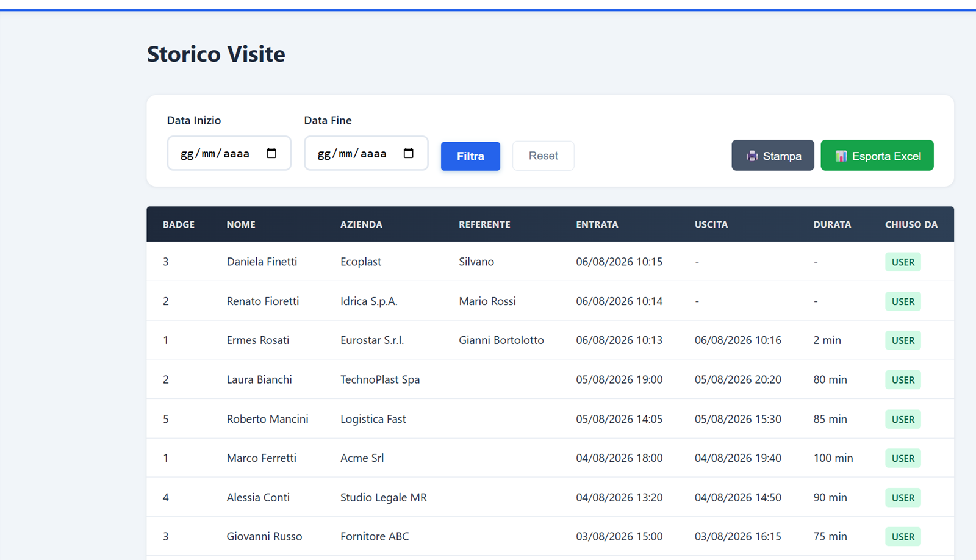Click the USER badge in Daniela Finetti's row
Screen dimensions: 976x560
tap(903, 262)
